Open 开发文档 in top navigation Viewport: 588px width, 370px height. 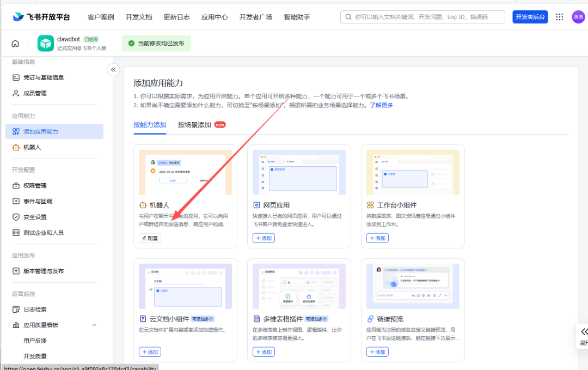[139, 17]
